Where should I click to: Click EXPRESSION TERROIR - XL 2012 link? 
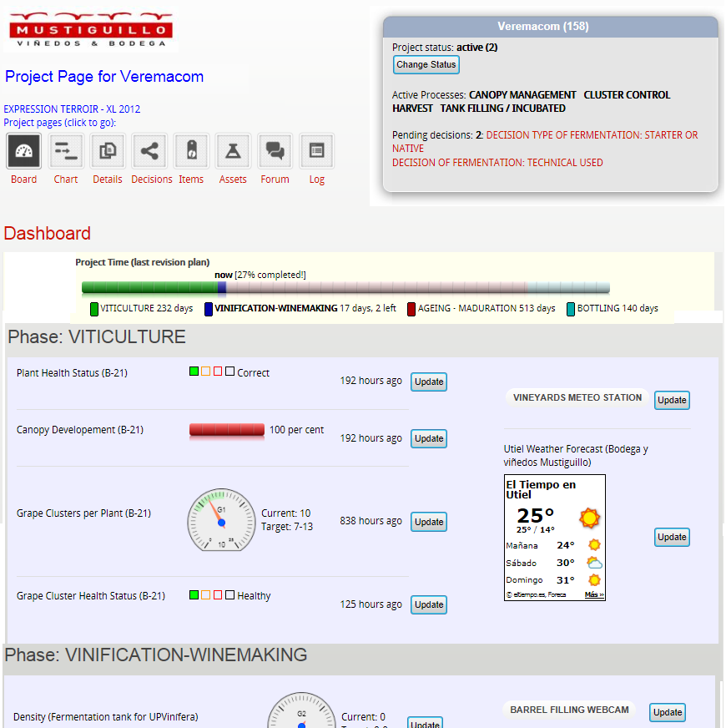tap(72, 109)
